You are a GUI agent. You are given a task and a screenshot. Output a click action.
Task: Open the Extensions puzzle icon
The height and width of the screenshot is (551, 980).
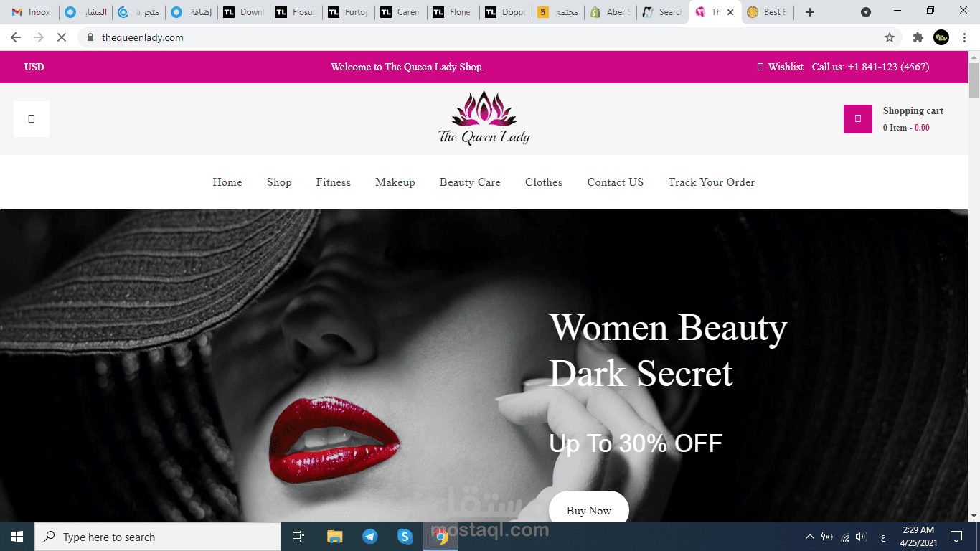918,37
